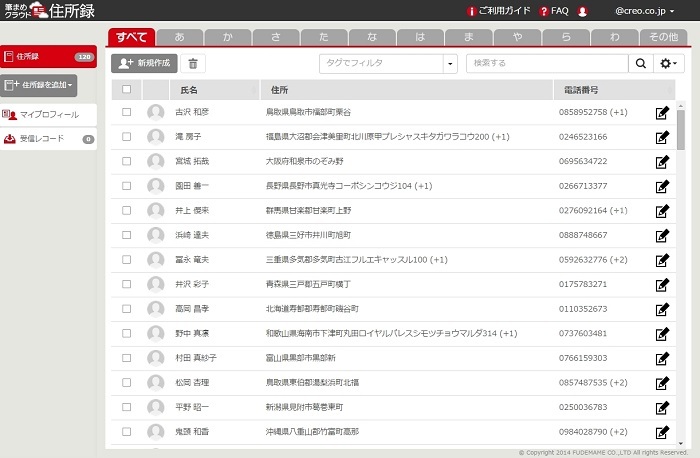Check the box for 滝 房子
Screen dimensions: 700x458
(x=126, y=137)
